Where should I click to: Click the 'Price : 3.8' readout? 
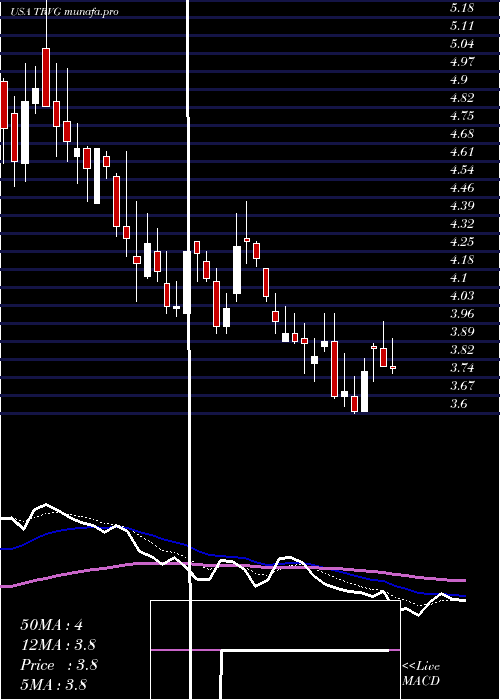click(x=58, y=665)
